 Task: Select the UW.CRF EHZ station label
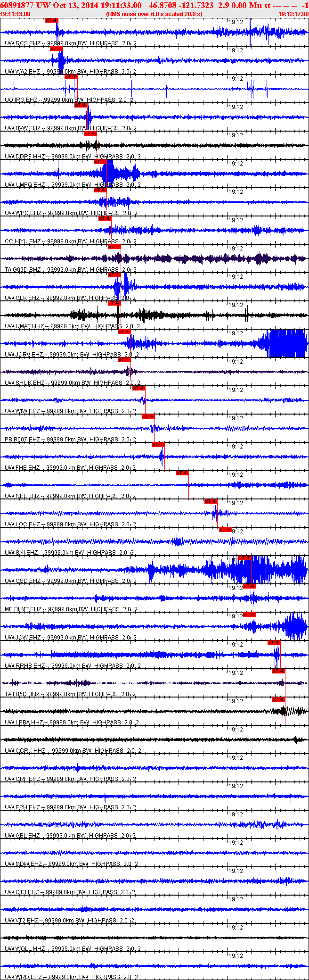(x=23, y=779)
